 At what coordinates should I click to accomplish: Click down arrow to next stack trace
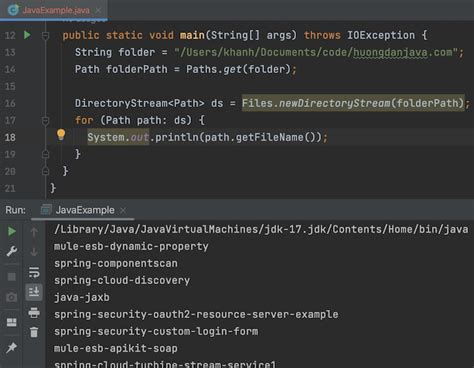pos(34,252)
